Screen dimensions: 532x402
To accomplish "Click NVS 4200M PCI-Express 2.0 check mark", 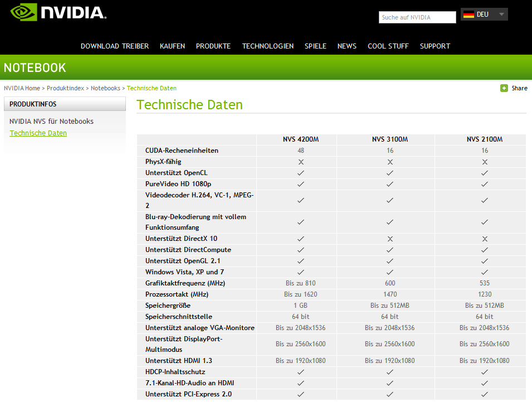I will pos(301,395).
